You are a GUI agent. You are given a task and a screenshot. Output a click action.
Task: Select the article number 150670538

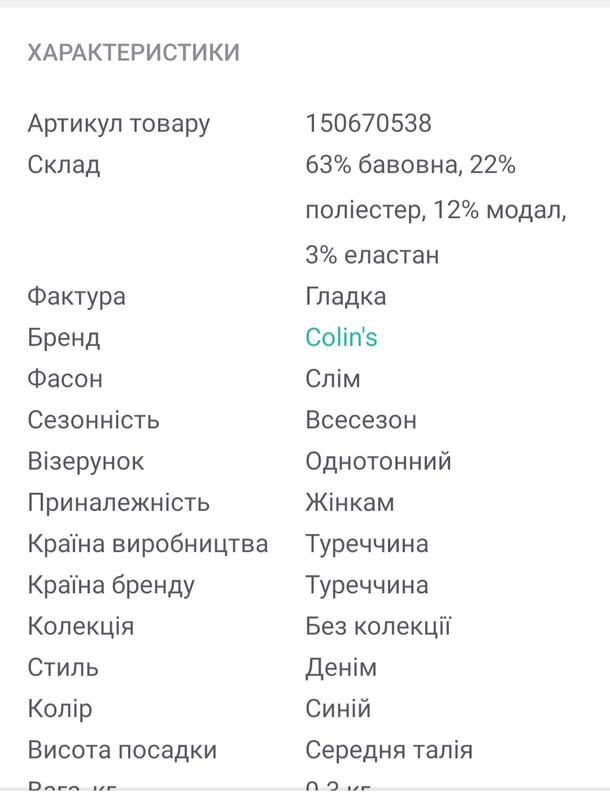pos(368,123)
